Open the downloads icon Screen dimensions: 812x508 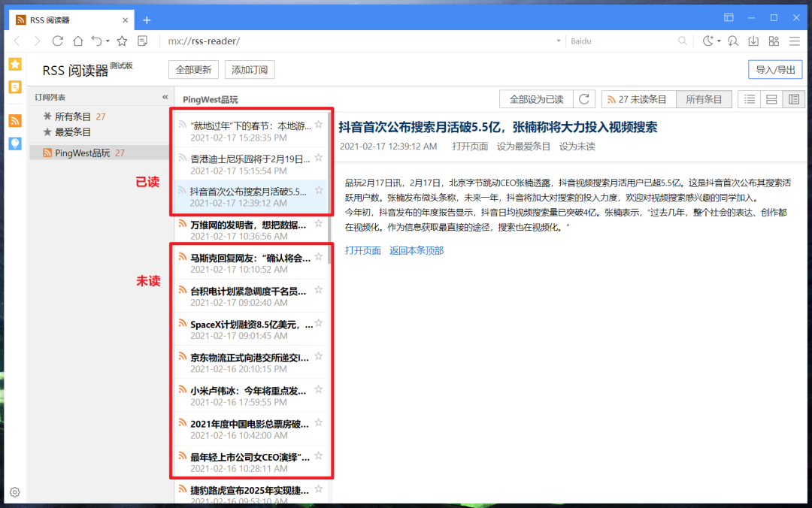[x=753, y=41]
